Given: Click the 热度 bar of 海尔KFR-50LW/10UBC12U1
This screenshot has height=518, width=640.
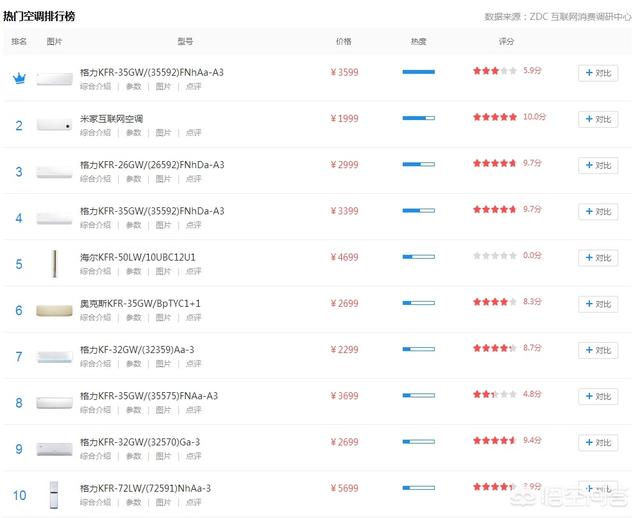Looking at the screenshot, I should coord(418,257).
